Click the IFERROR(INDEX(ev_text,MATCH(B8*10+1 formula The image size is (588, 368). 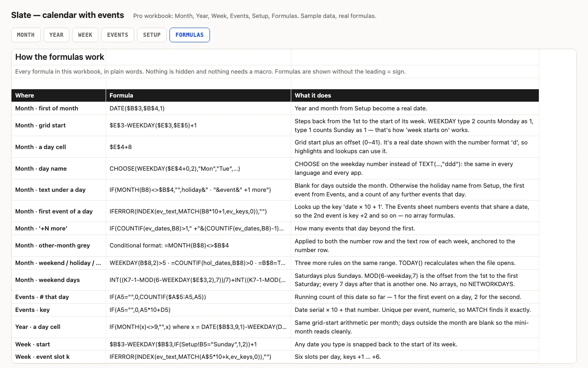point(198,211)
